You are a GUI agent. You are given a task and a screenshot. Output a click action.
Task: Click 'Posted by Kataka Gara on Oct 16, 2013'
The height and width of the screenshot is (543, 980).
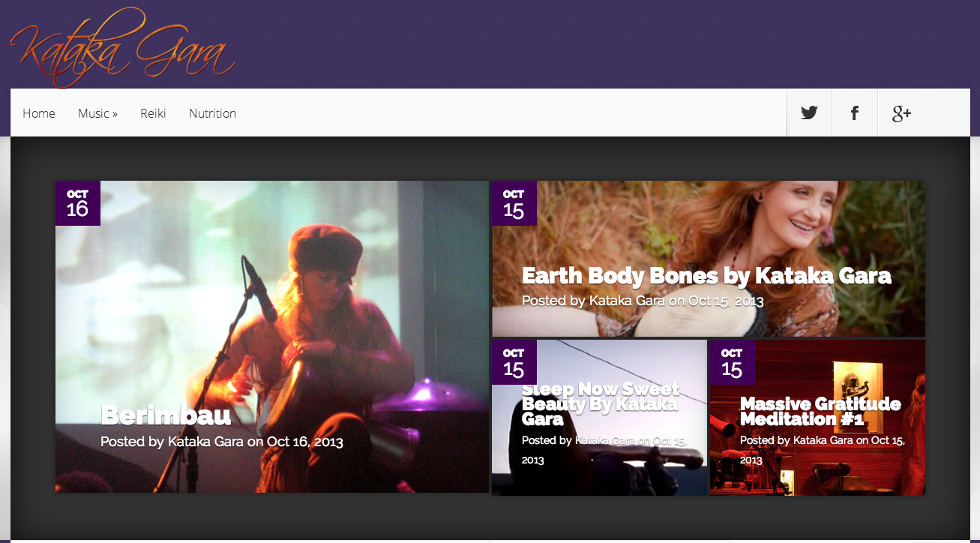pyautogui.click(x=222, y=442)
